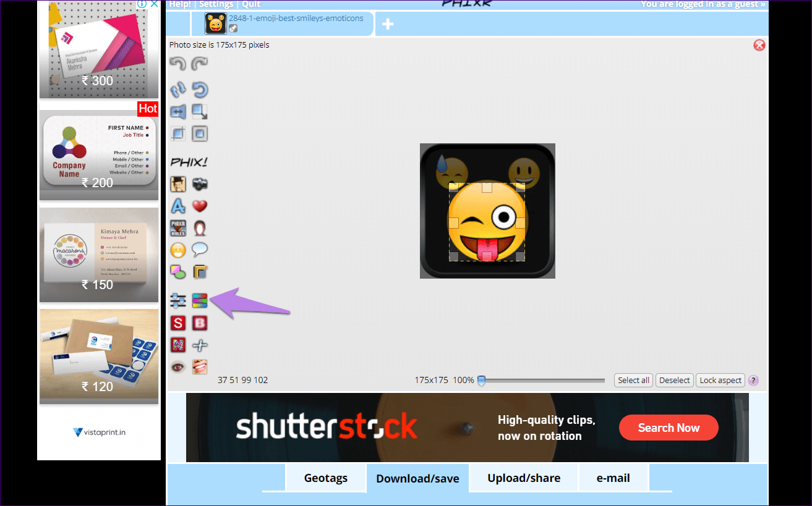Screen dimensions: 812x506
Task: Open the camera effects icon
Action: click(x=199, y=184)
